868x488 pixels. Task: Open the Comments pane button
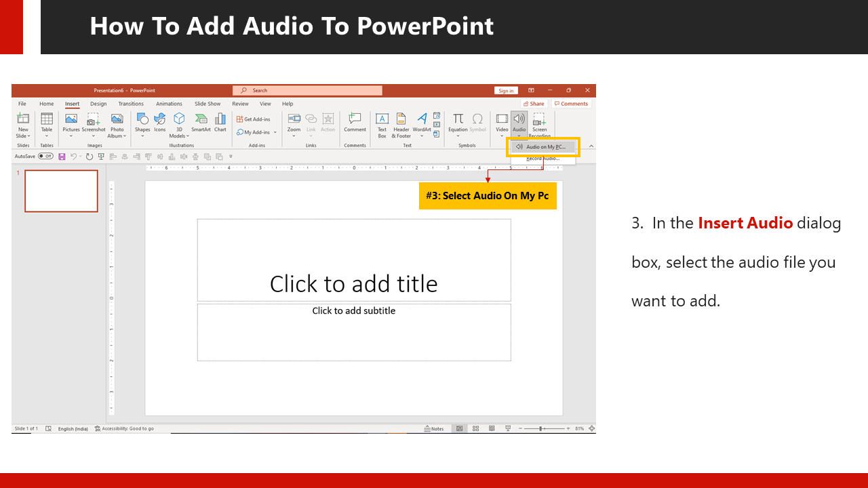571,104
